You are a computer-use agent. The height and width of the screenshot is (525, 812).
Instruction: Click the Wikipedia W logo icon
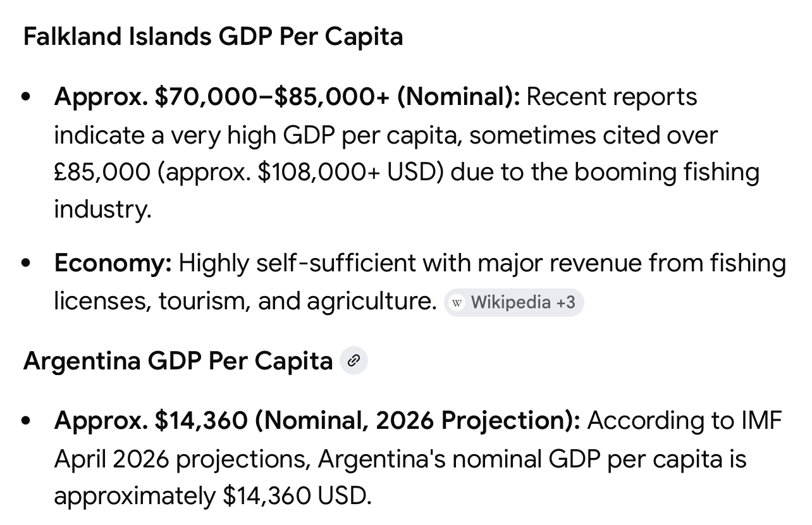457,302
